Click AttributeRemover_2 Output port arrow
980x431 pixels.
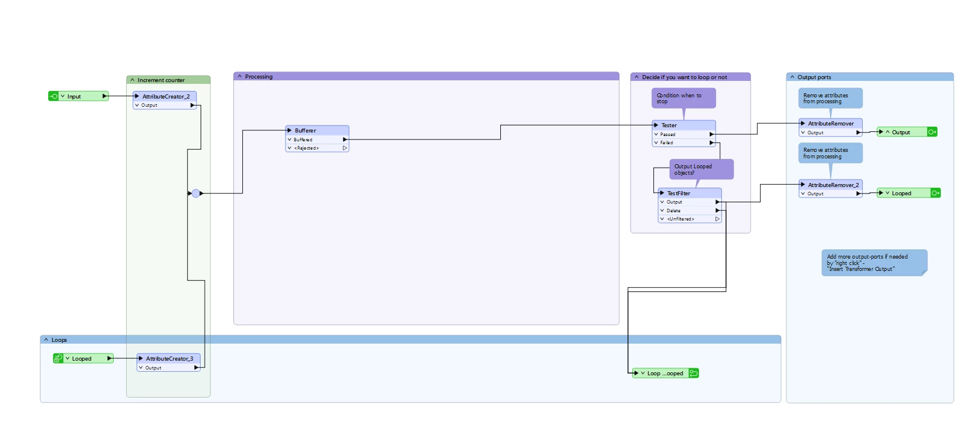[859, 194]
